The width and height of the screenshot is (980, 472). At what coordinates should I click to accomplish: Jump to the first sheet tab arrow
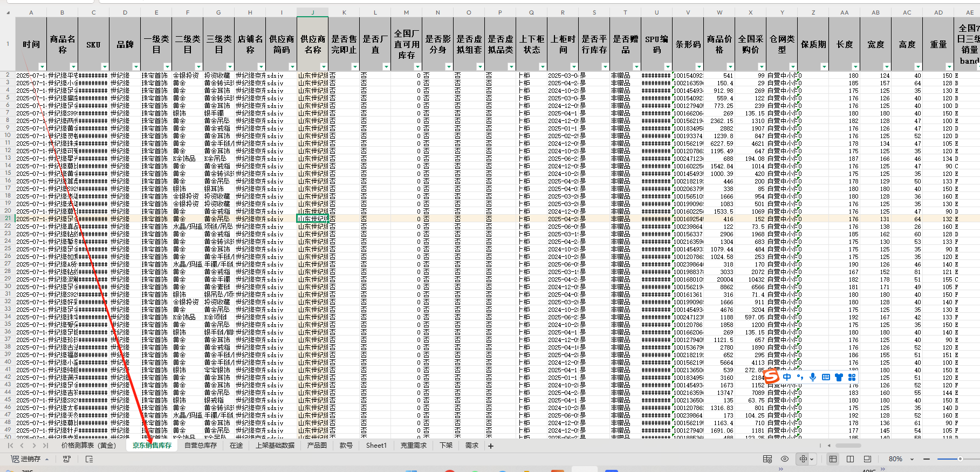coord(10,446)
